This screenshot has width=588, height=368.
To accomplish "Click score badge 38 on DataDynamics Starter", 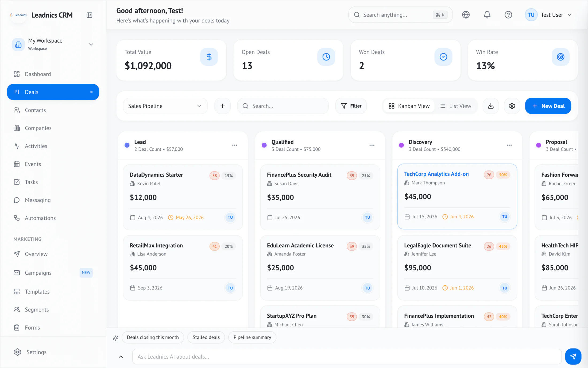I will [215, 176].
